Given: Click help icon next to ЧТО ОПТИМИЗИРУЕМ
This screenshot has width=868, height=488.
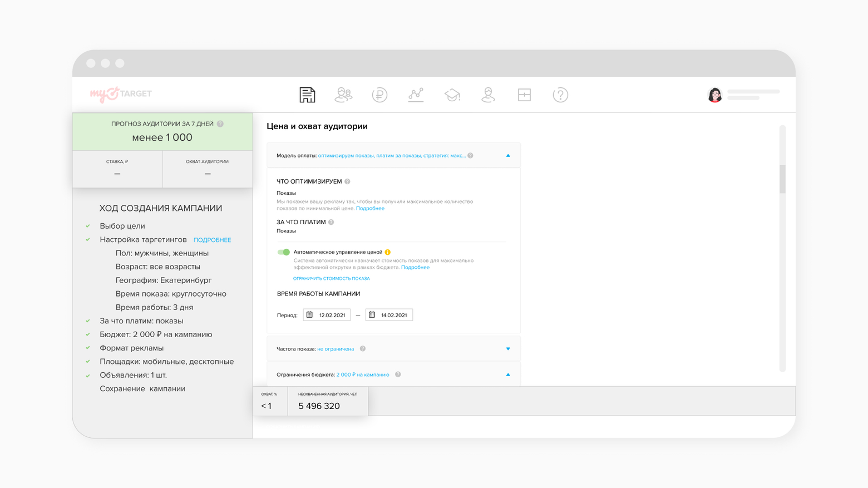Looking at the screenshot, I should click(347, 181).
